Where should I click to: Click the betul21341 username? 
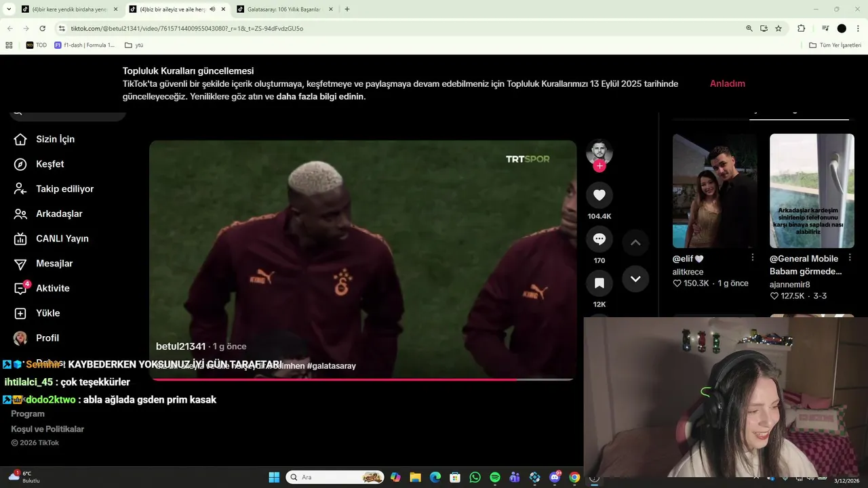pos(180,346)
